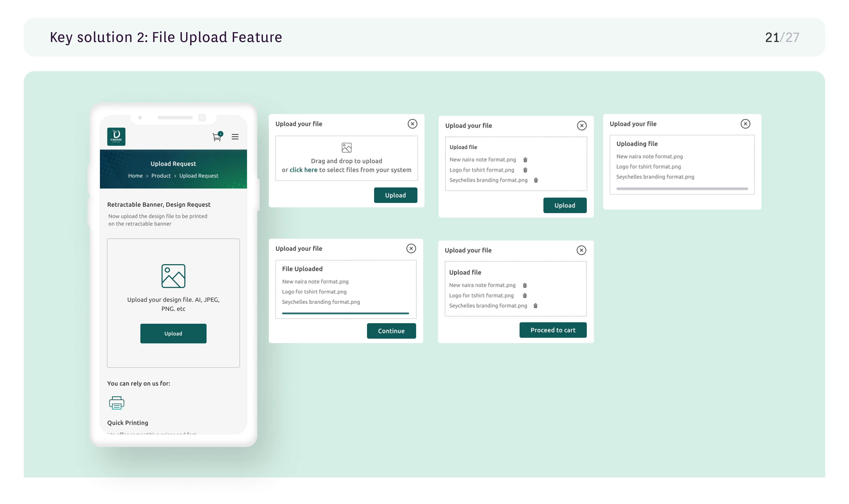The image size is (849, 504).
Task: Delete New naira note format.png in top middle dialog
Action: (525, 160)
